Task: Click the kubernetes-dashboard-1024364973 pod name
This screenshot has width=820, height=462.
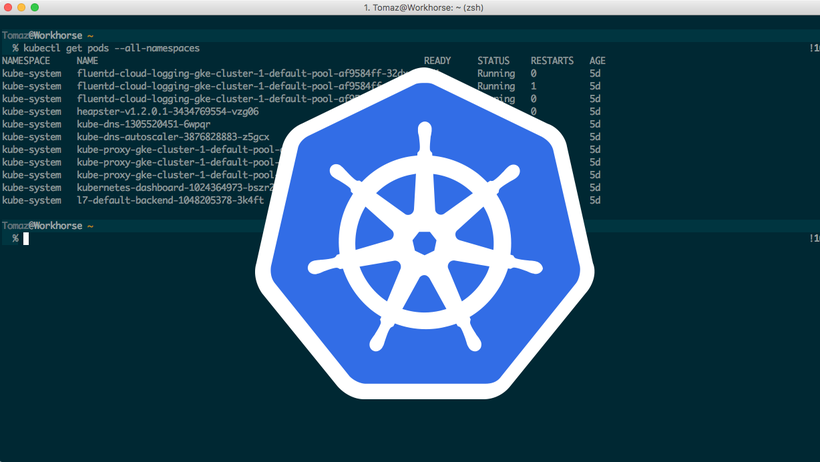Action: [x=175, y=187]
